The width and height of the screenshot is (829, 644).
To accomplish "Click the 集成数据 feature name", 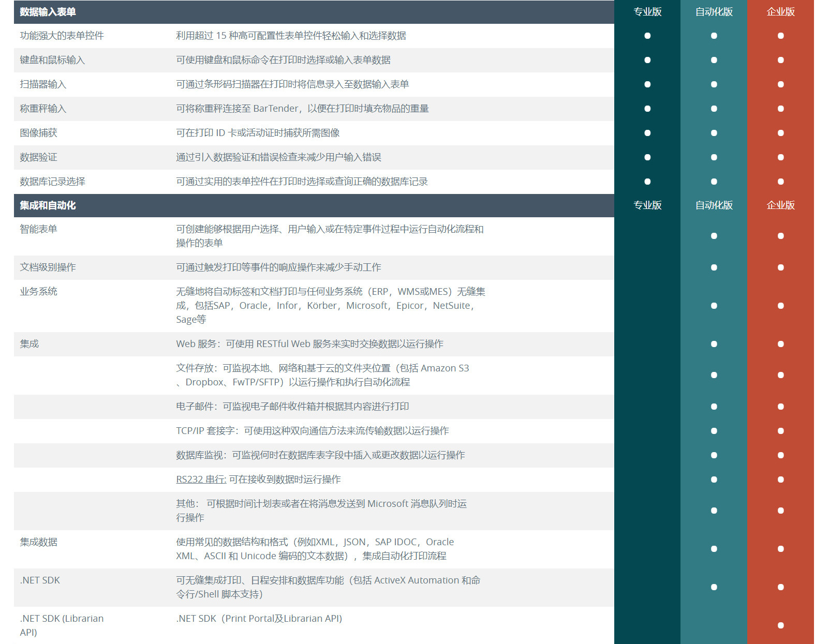I will point(38,542).
